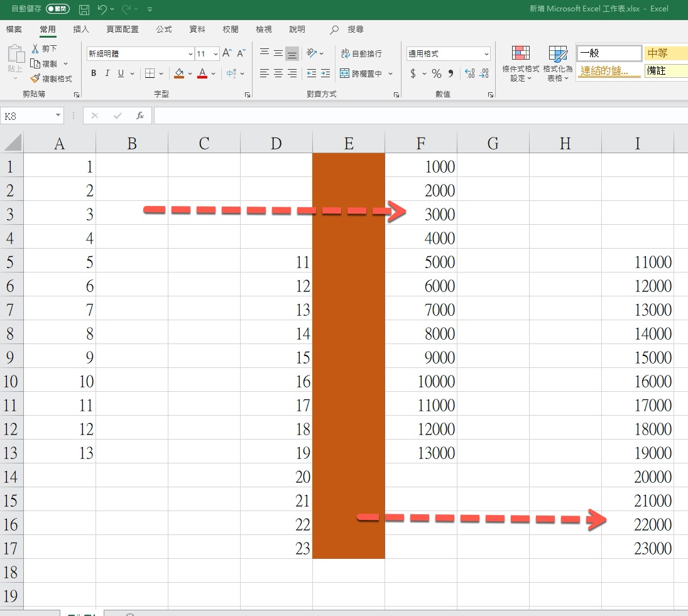The image size is (688, 616).
Task: Apply the 中等 (Neutral) cell style
Action: click(665, 53)
